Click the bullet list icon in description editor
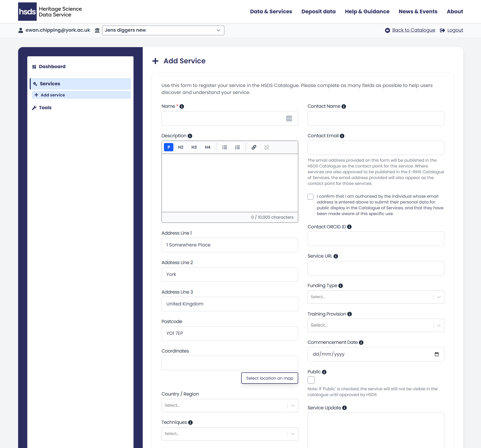481x448 pixels. click(x=225, y=147)
